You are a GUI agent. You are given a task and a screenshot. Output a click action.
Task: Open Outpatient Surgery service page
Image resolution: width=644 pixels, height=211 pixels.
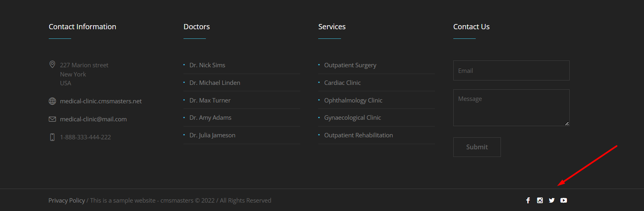(x=350, y=65)
